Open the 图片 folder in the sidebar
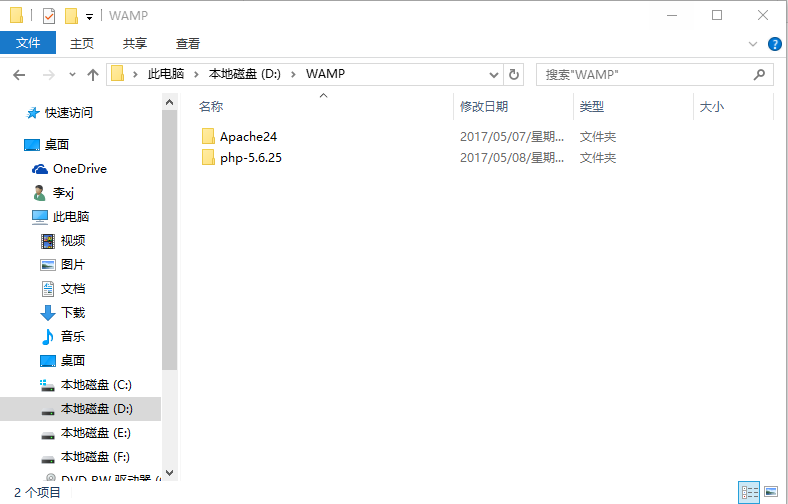 [73, 265]
